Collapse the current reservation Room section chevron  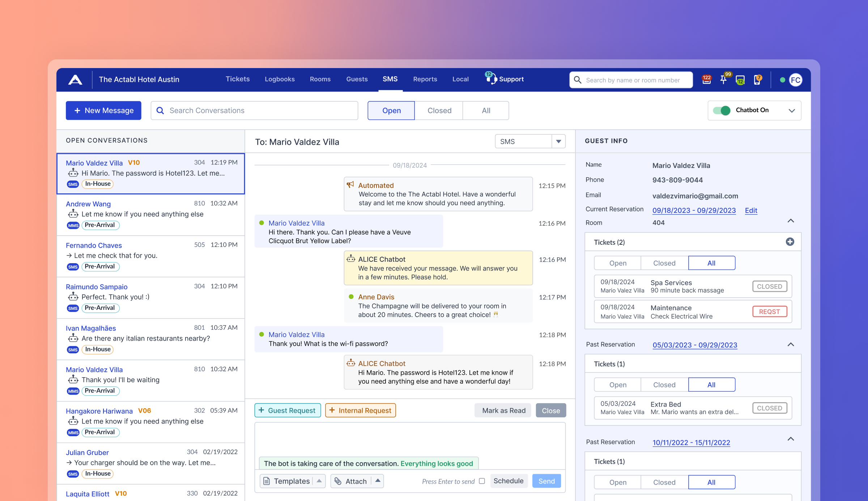click(x=791, y=221)
